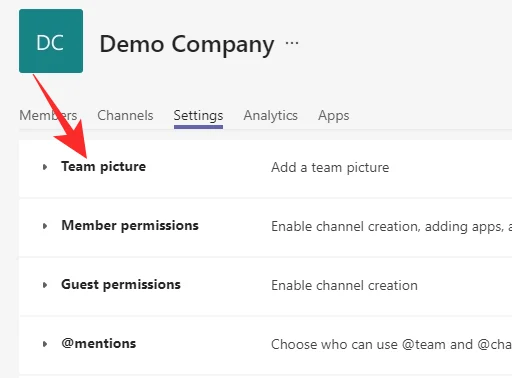512x378 pixels.
Task: Click the 'Add a team picture' description
Action: tap(330, 167)
